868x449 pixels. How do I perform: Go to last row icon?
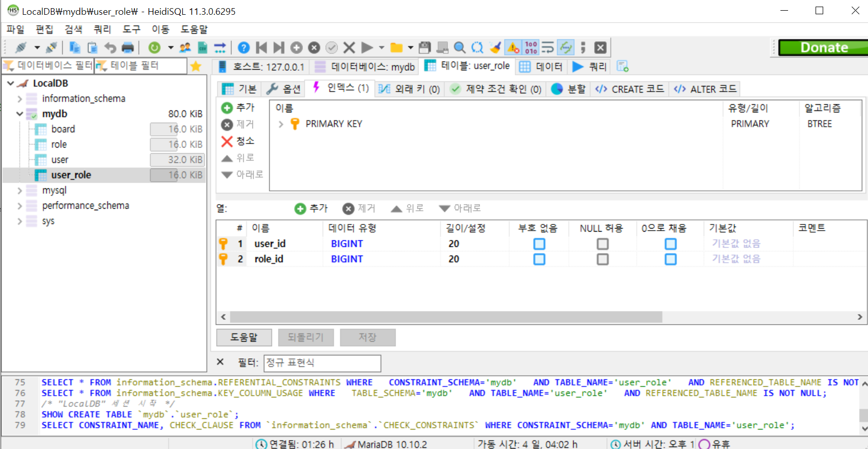tap(278, 47)
